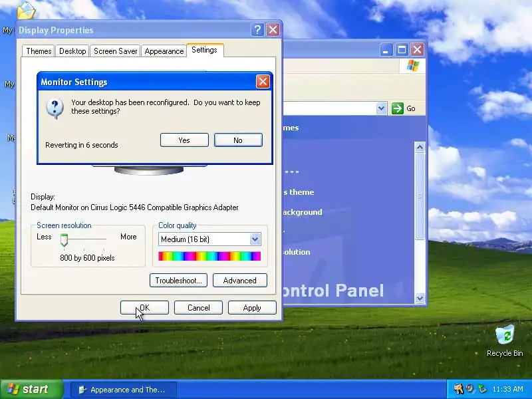Screen dimensions: 532x399
Task: Click the Control Panel vertical scrollbar thumb
Action: 420,196
